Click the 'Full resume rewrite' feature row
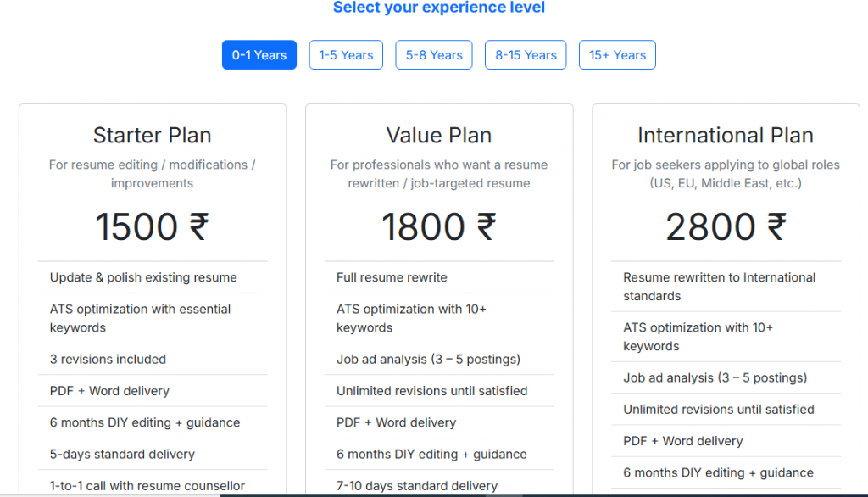 point(392,277)
